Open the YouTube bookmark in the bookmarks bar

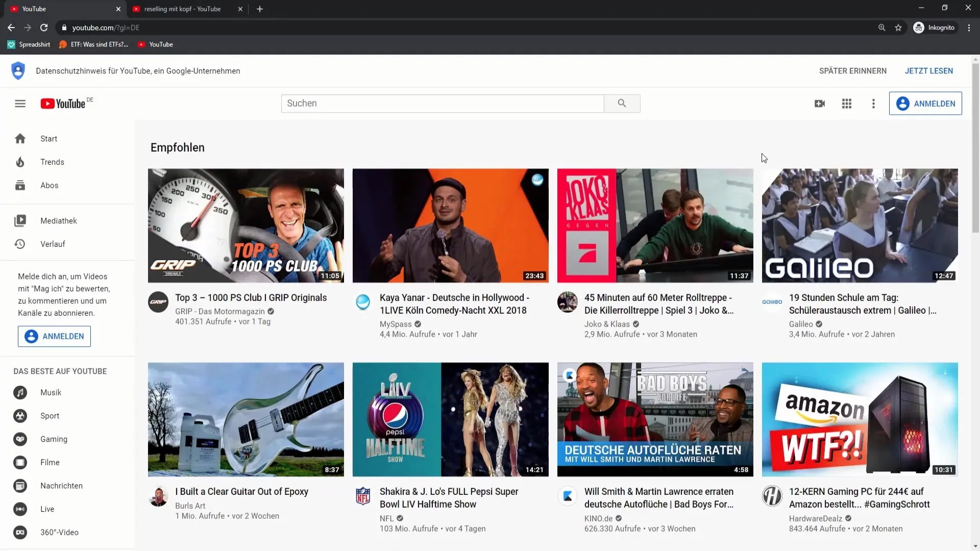pos(156,44)
